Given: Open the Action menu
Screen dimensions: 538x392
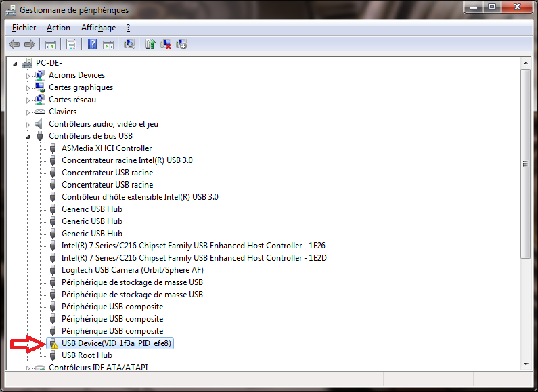Looking at the screenshot, I should (x=58, y=28).
